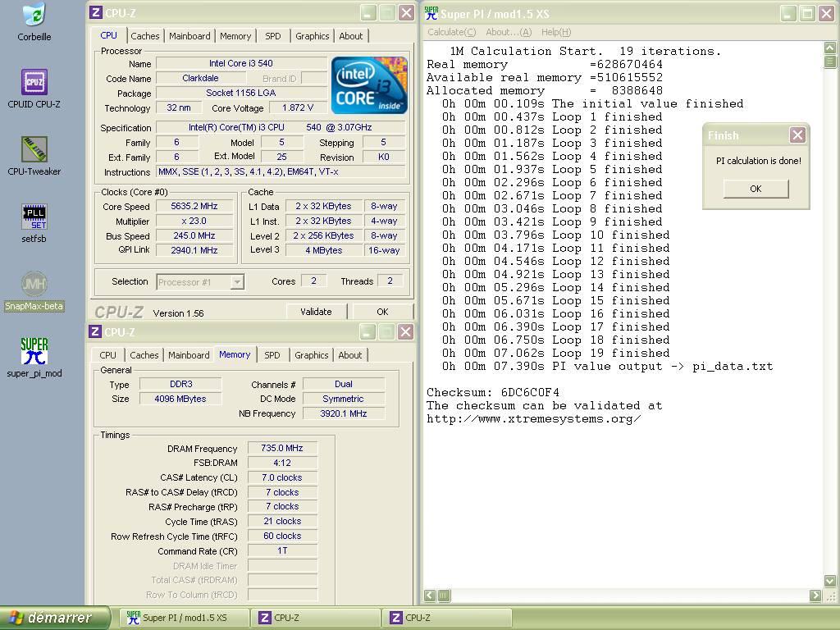Click Bus Speed value 245.0 MHz
This screenshot has height=630, width=840.
point(194,235)
